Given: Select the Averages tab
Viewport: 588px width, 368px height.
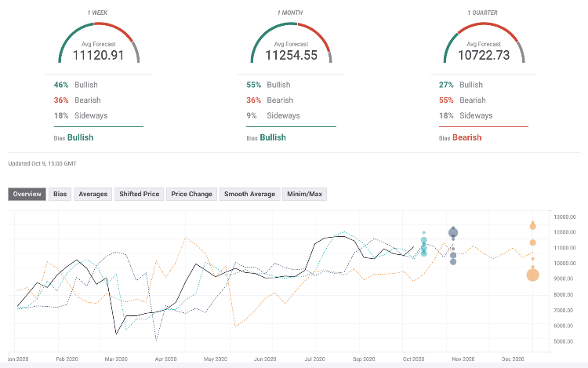Looking at the screenshot, I should [93, 194].
